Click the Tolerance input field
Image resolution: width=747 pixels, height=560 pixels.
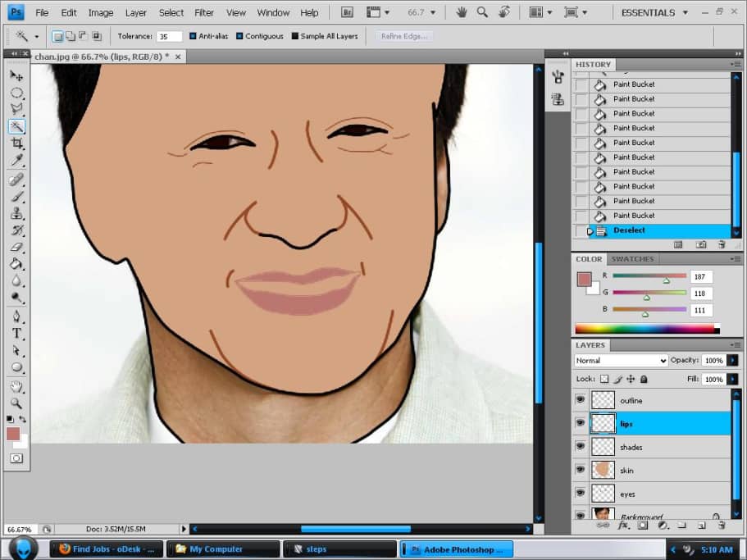(171, 35)
